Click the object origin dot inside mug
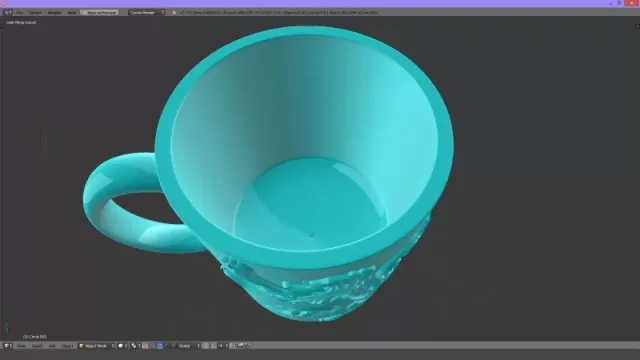640x360 pixels. [x=312, y=235]
